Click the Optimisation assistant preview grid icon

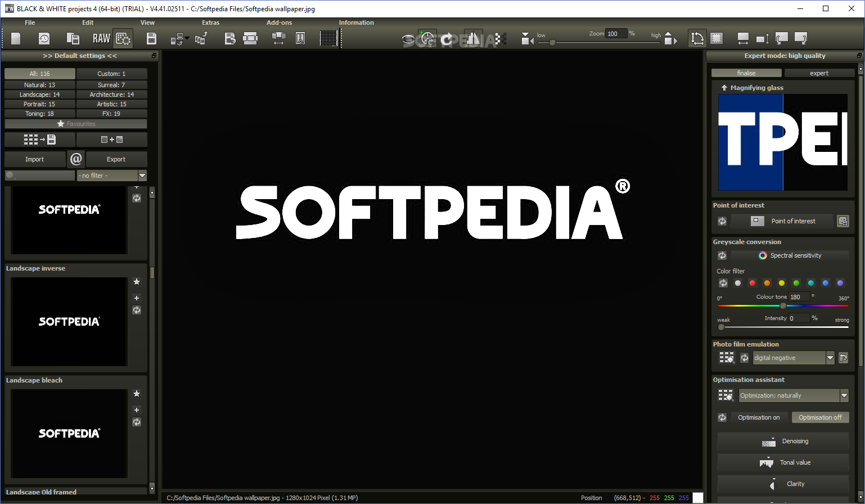(x=726, y=395)
